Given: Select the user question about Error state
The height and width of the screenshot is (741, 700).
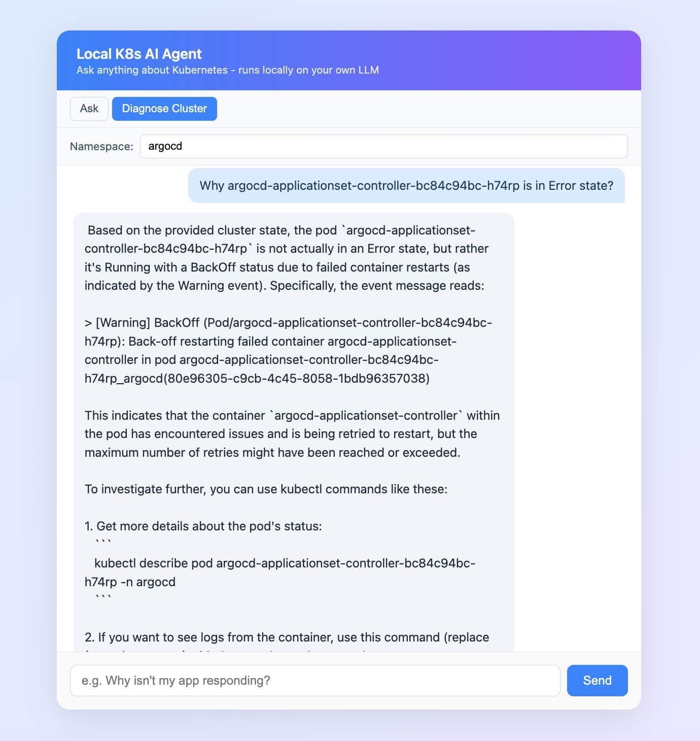Looking at the screenshot, I should coord(406,186).
